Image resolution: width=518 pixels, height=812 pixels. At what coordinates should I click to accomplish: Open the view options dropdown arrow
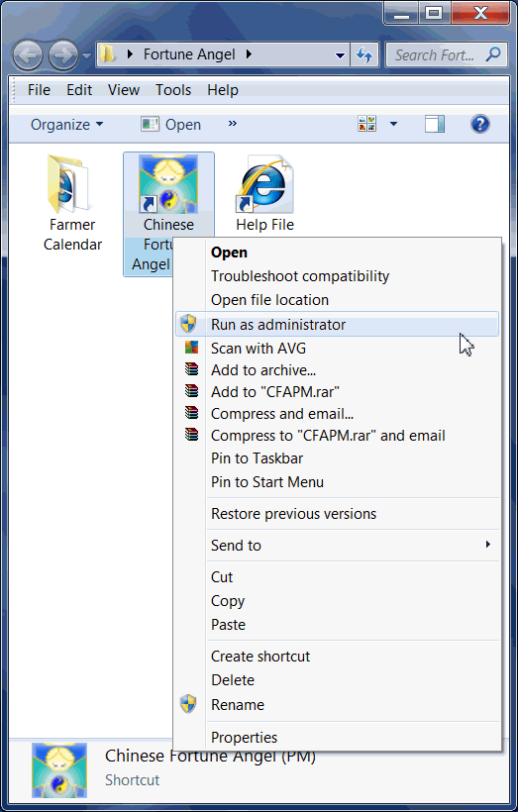click(x=393, y=124)
